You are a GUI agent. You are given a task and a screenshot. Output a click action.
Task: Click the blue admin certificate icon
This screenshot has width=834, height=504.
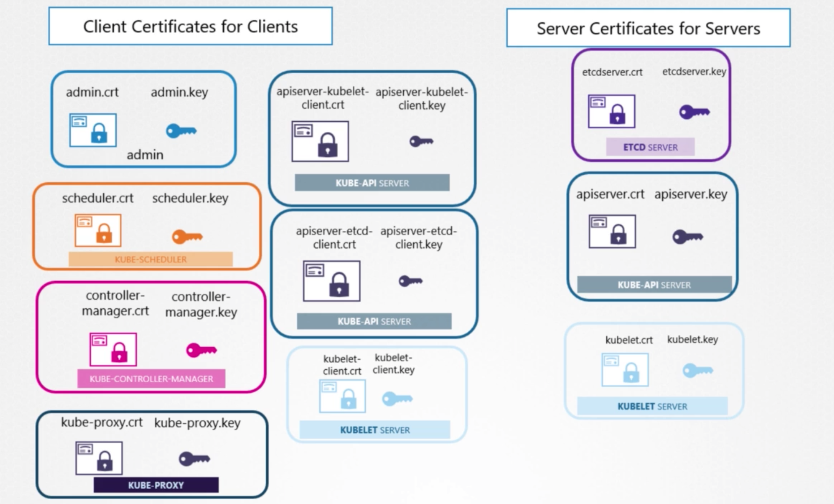coord(93,130)
